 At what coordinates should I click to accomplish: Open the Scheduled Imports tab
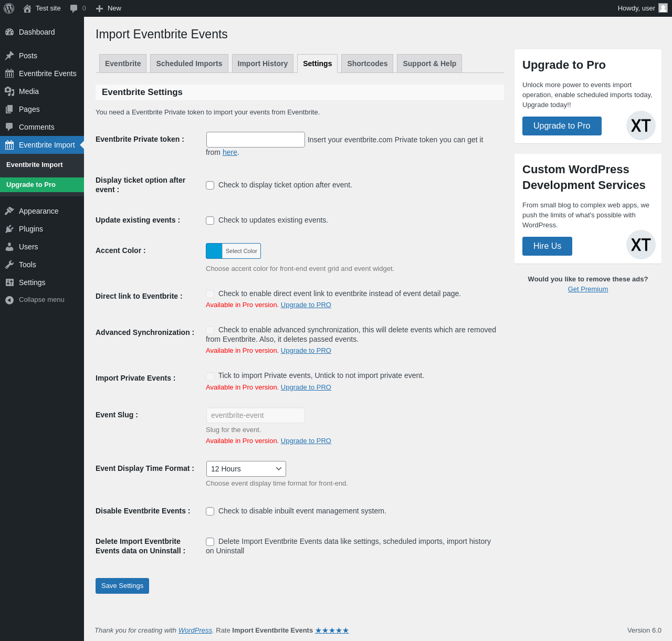189,64
